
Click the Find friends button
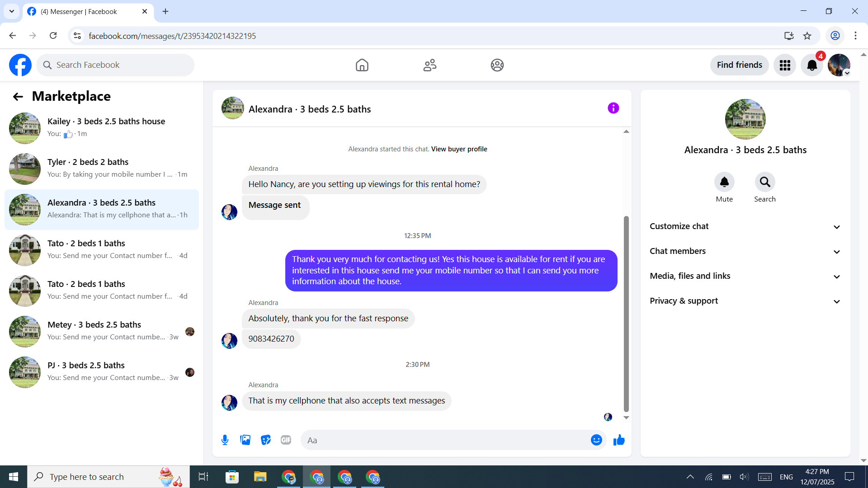739,65
